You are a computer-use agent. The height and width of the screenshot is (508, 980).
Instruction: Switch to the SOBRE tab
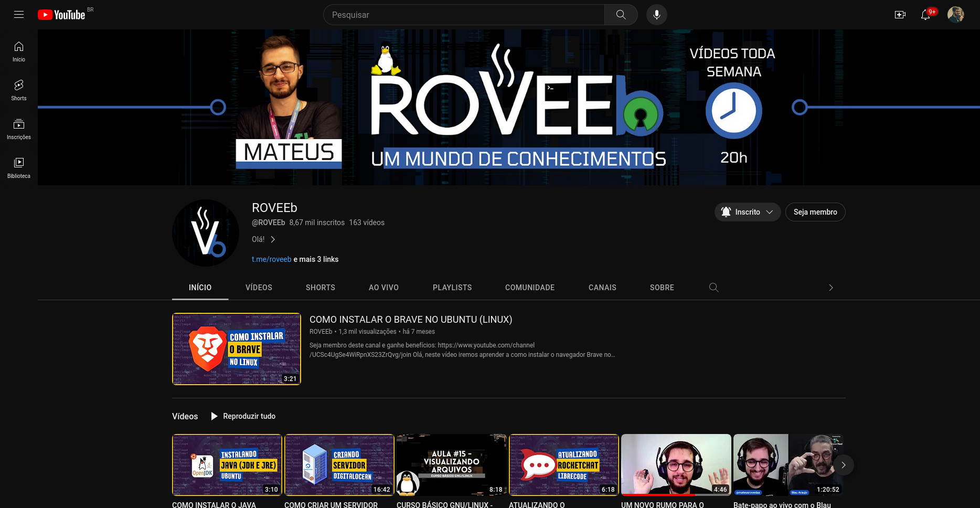tap(662, 288)
